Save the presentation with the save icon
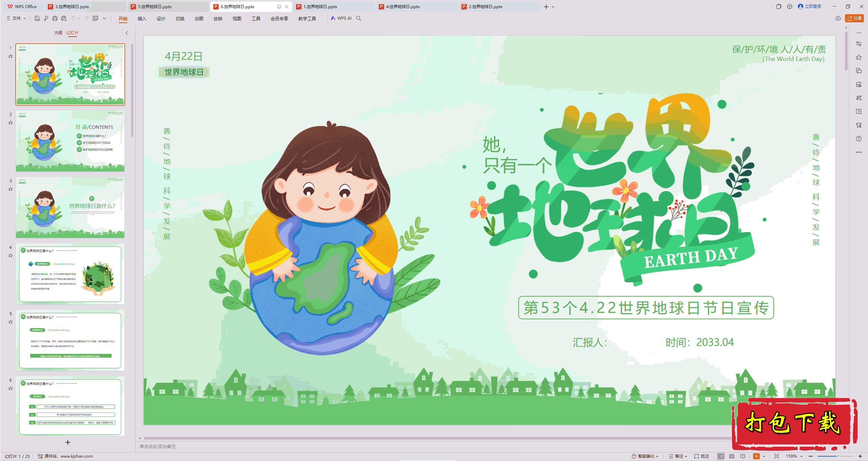Screen dimensions: 868x461 click(x=37, y=18)
